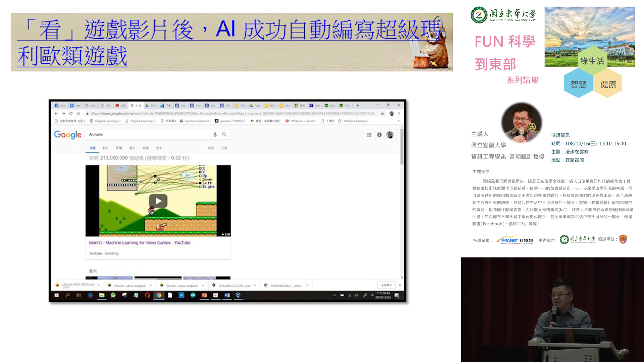The image size is (644, 362).
Task: Select the Facebook browser tab
Action: tap(60, 105)
